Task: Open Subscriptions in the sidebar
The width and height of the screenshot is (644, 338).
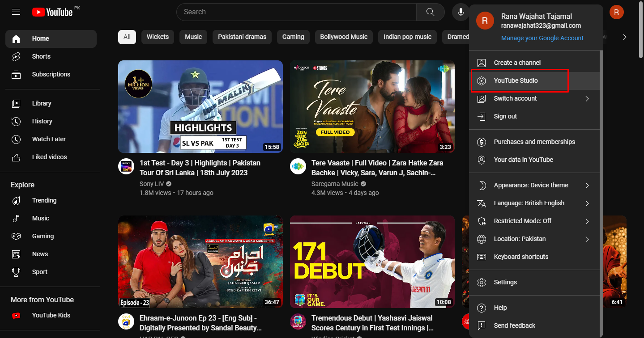Action: tap(51, 75)
